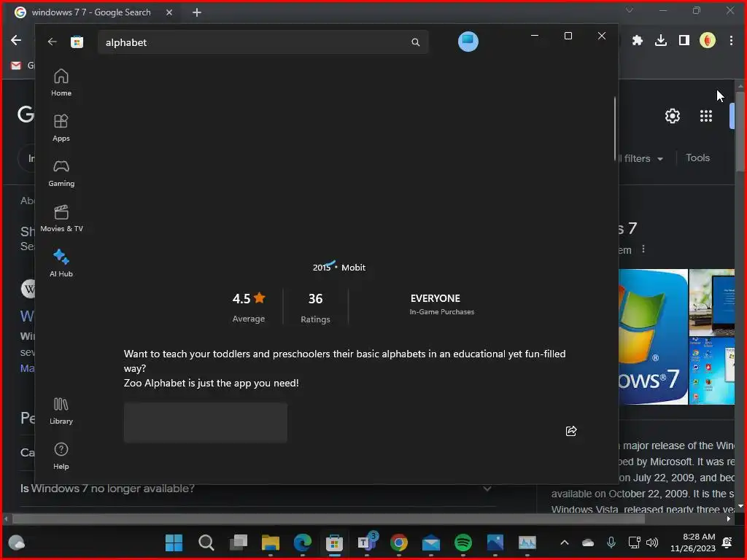Open Gmail bookmark icon

[x=16, y=65]
